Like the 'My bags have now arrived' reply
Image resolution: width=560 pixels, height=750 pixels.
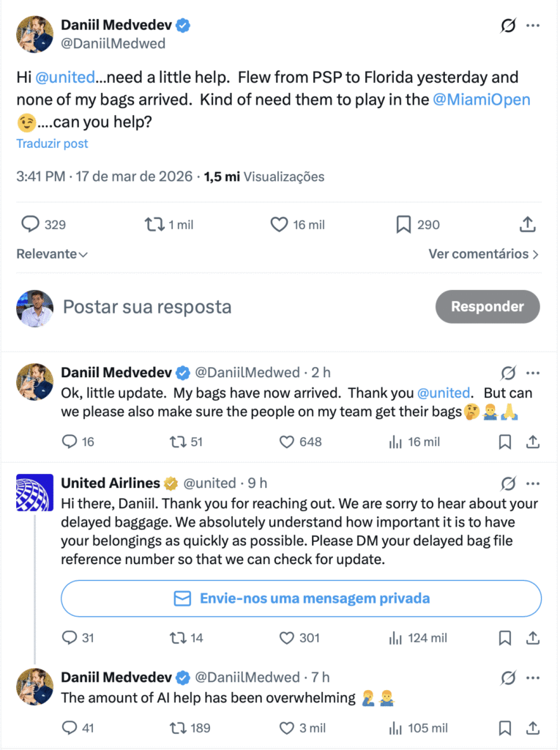[287, 442]
